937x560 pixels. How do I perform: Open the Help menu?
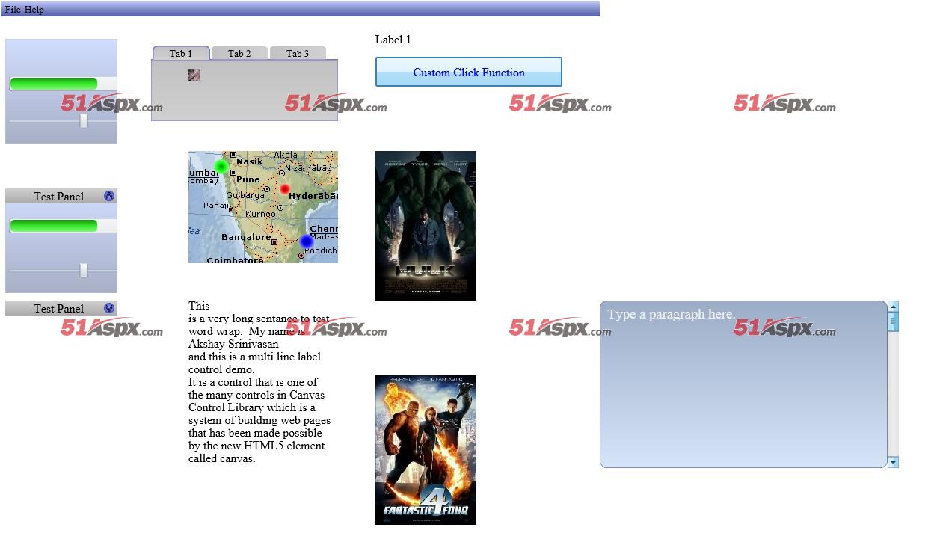coord(34,10)
